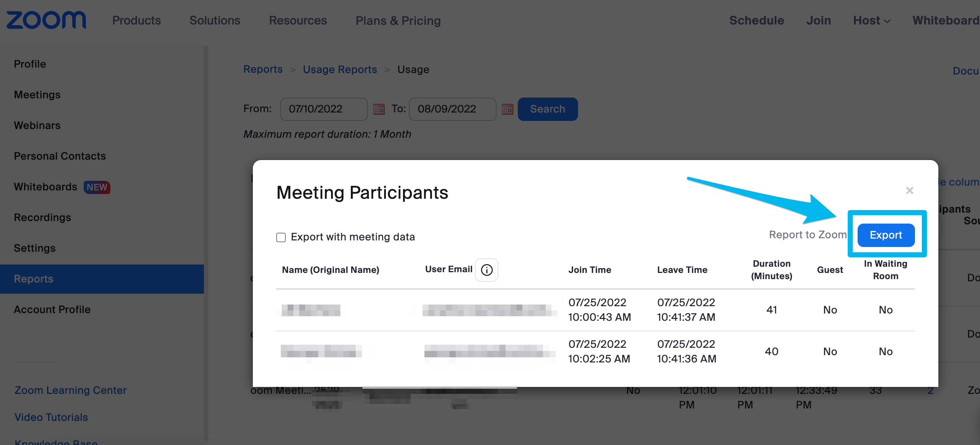
Task: Open Zoom Learning Center link
Action: 71,390
